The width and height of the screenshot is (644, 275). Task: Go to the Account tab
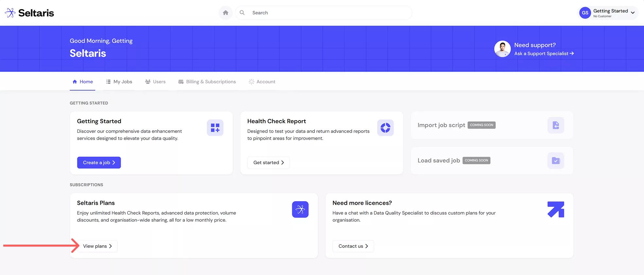[x=262, y=82]
